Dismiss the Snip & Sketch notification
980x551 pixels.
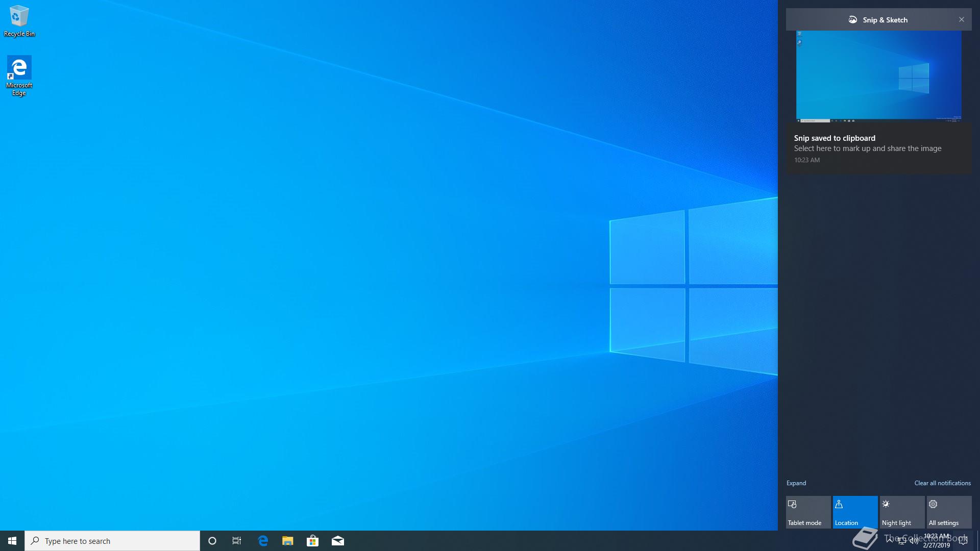tap(962, 20)
